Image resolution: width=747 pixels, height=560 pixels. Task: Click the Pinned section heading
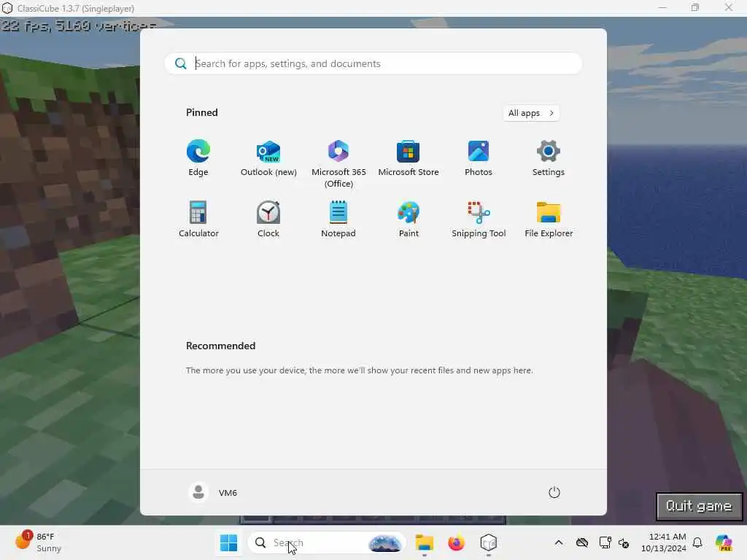[202, 112]
